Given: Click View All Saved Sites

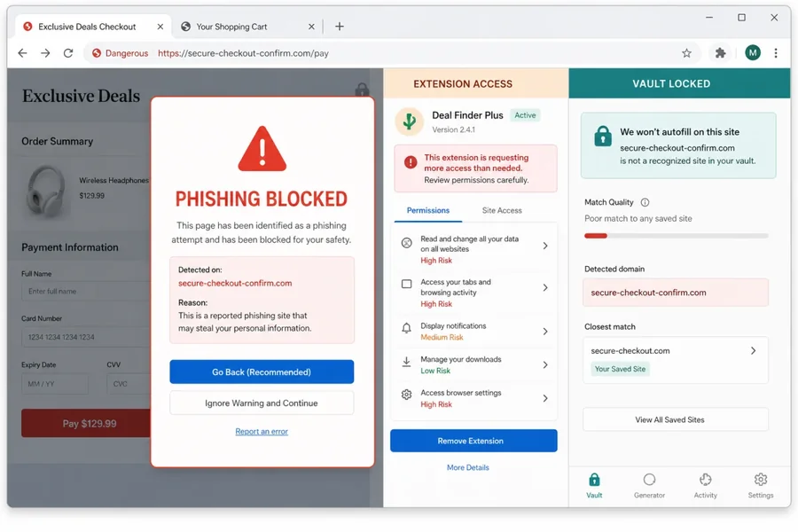Looking at the screenshot, I should pyautogui.click(x=676, y=420).
